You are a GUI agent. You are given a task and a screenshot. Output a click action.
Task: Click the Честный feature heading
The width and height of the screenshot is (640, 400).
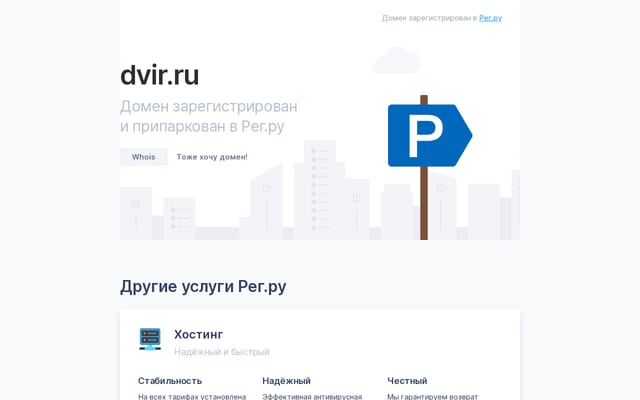[407, 381]
